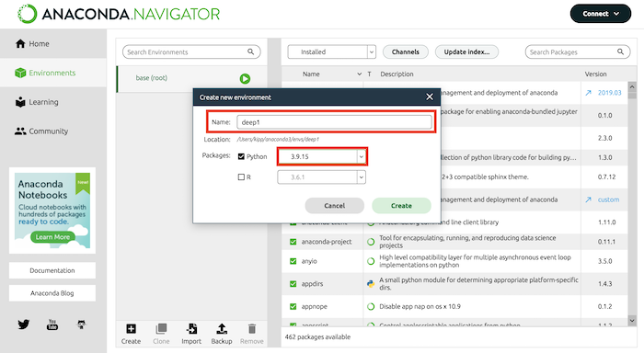Open the GitHub icon link

coord(81,325)
